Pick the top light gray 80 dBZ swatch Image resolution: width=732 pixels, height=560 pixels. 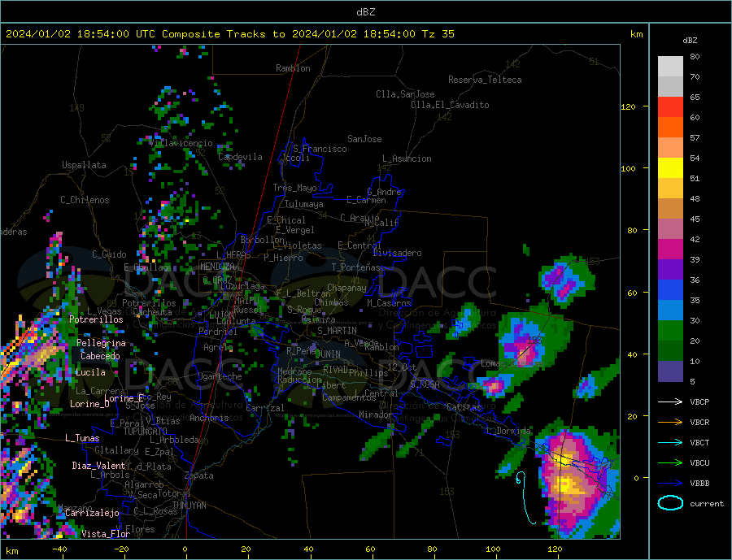coord(670,67)
